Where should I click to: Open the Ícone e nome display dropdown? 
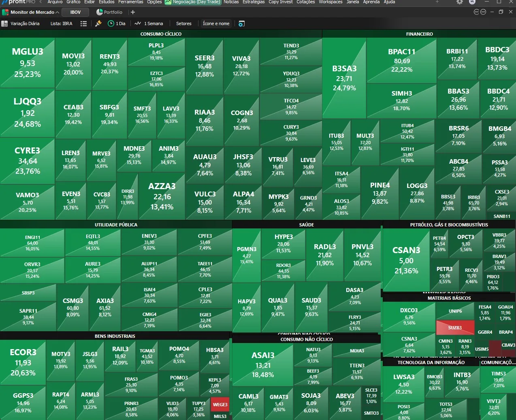tap(216, 23)
